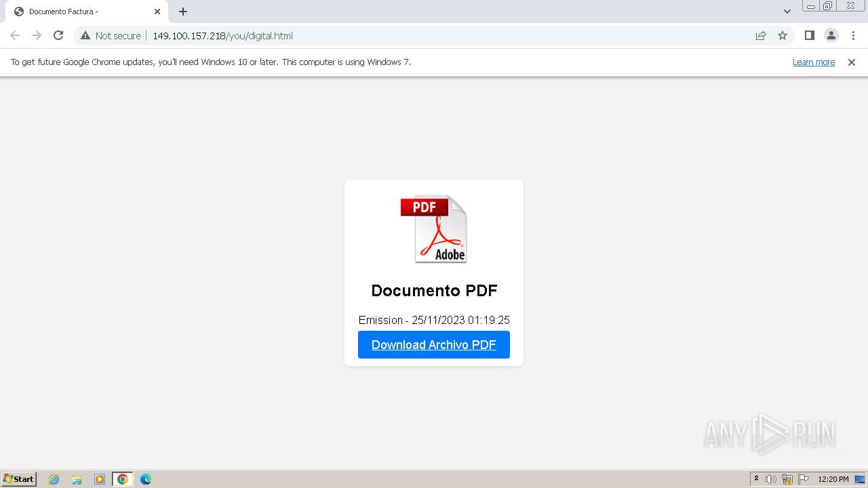
Task: Bookmark this tab with star icon
Action: point(783,35)
